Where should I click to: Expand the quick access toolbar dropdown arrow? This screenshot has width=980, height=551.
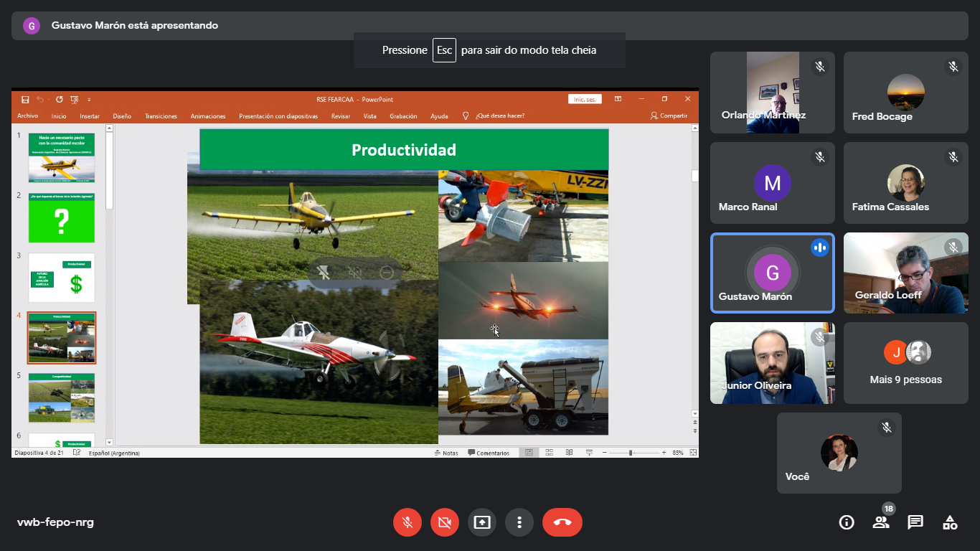(89, 100)
